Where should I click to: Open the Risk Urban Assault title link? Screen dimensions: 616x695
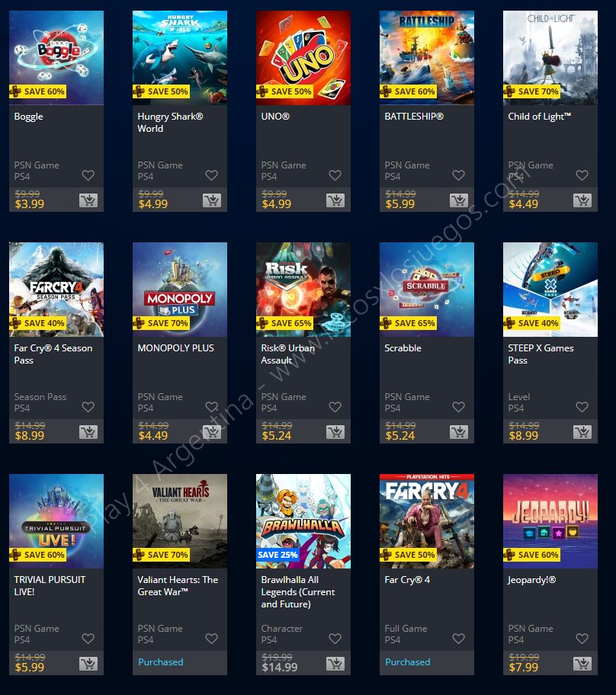click(x=288, y=354)
